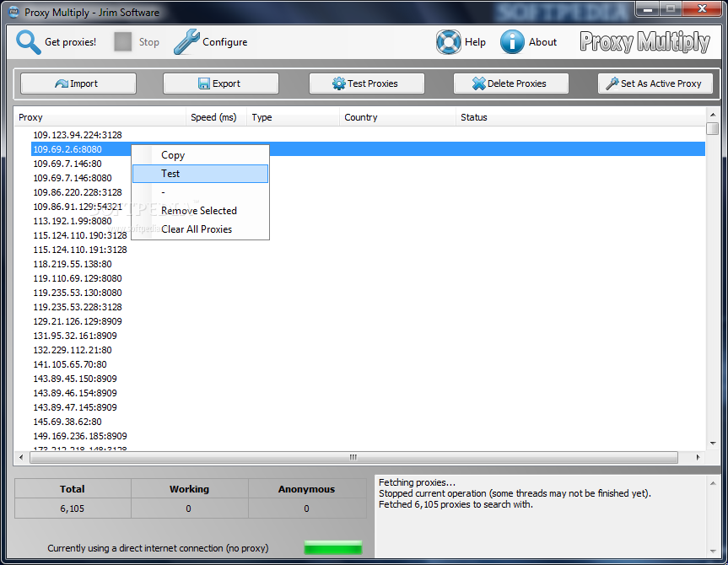Select proxy 119.110.69.129:8080
The width and height of the screenshot is (728, 565).
click(x=78, y=279)
